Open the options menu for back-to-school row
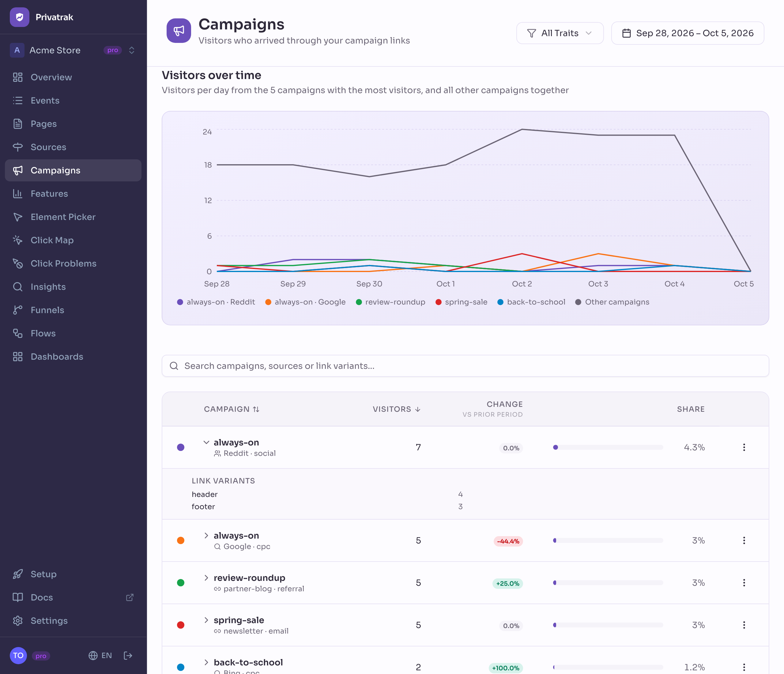Image resolution: width=784 pixels, height=674 pixels. click(744, 667)
